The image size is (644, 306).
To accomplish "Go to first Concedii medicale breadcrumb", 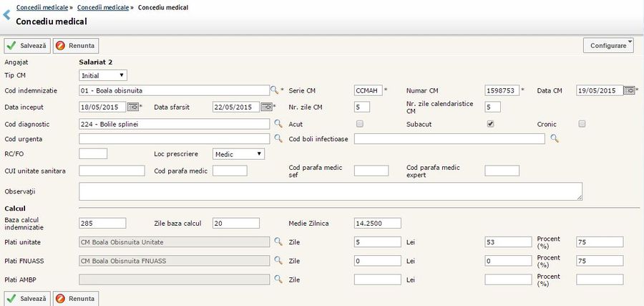I will point(42,6).
